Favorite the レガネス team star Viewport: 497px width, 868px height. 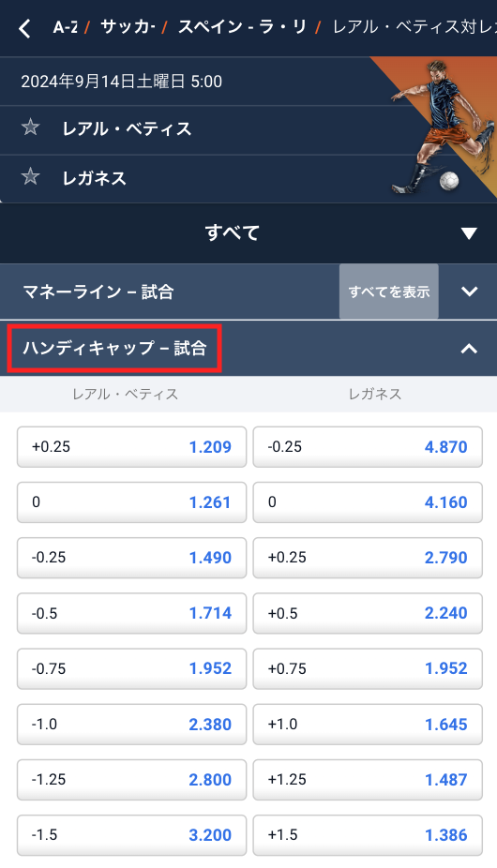click(30, 177)
